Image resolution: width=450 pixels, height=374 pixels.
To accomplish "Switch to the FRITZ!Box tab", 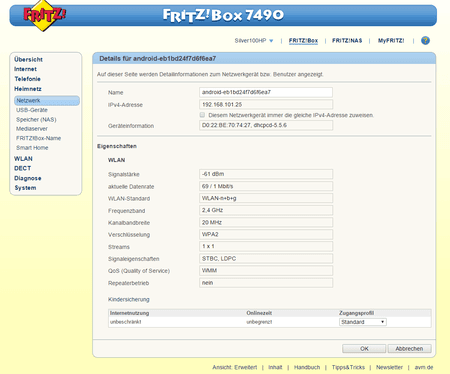I will point(303,41).
